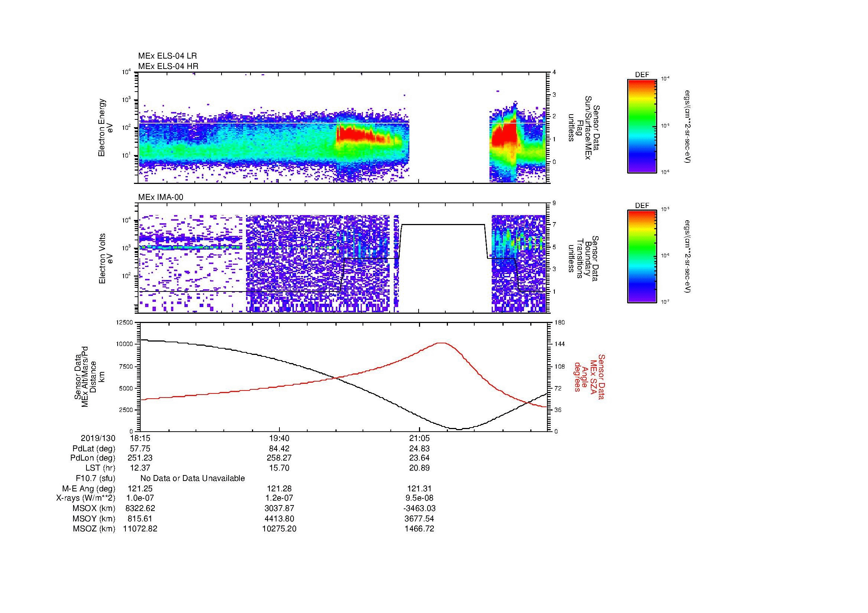Click the PdLat value 57.75
This screenshot has height=613, width=868.
click(140, 449)
